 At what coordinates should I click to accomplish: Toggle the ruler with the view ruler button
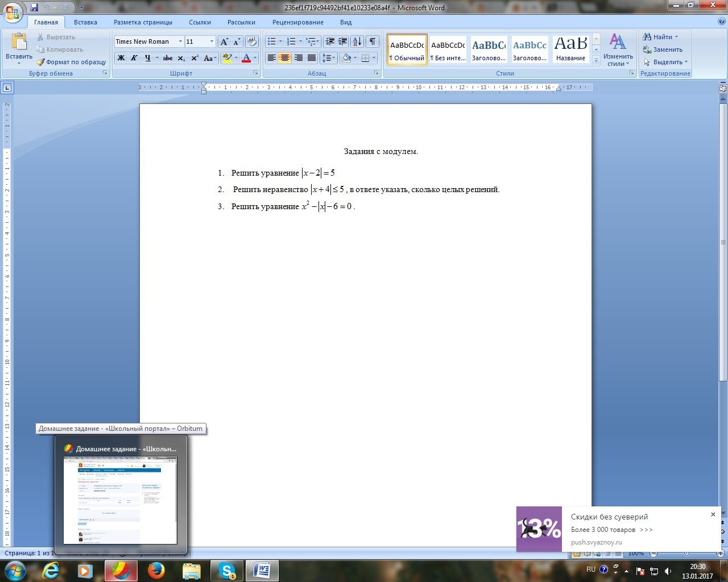pyautogui.click(x=723, y=88)
